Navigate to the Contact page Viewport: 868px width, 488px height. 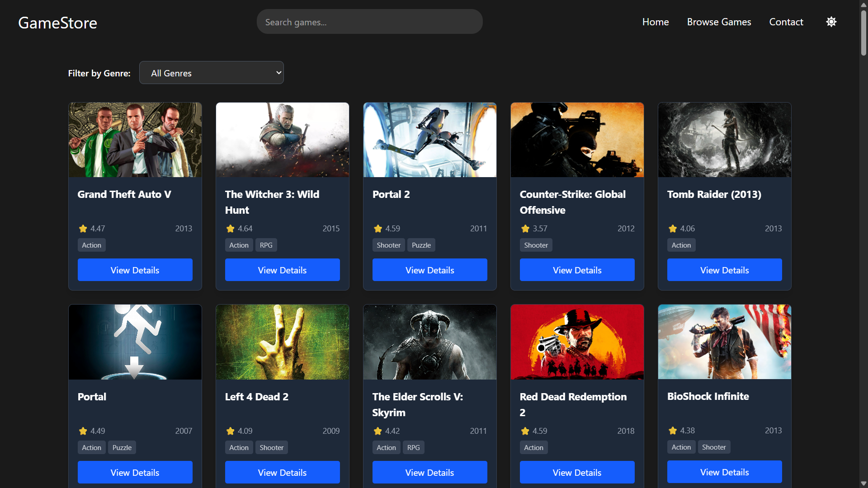tap(786, 22)
